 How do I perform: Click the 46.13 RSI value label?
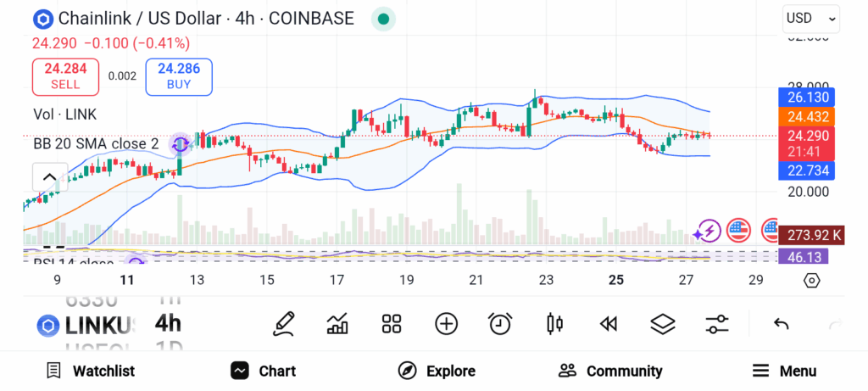[804, 256]
